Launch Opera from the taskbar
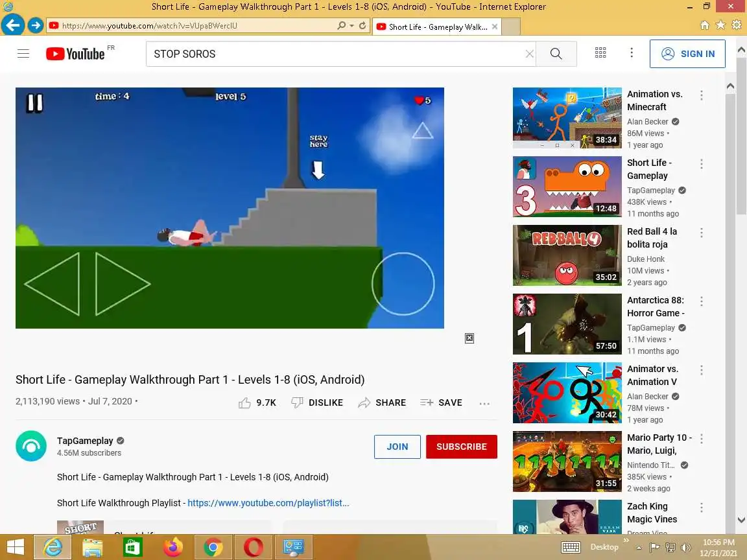Screen dimensions: 747x560 click(x=253, y=547)
